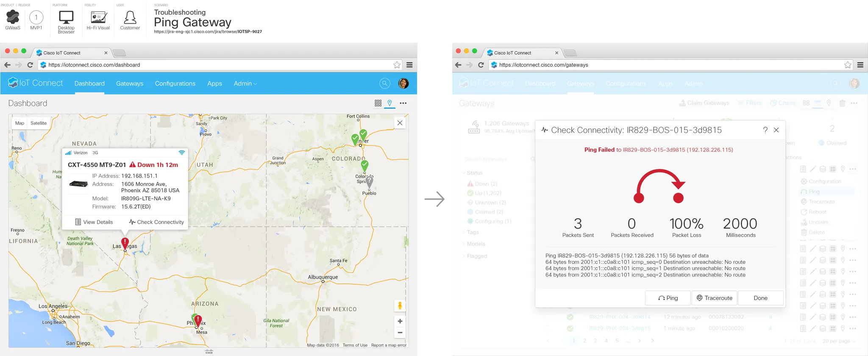Close the map panel with the X
Screen dimensions: 868x356
400,123
